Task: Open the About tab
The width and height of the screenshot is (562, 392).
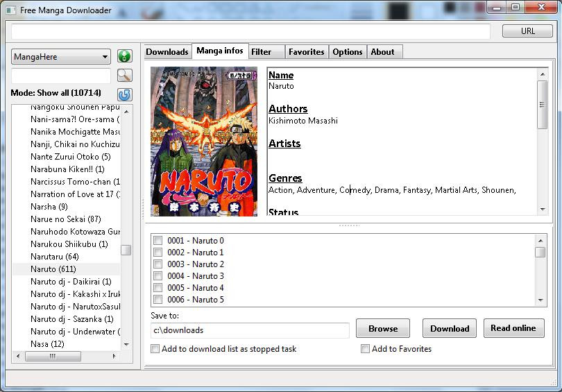Action: [384, 52]
